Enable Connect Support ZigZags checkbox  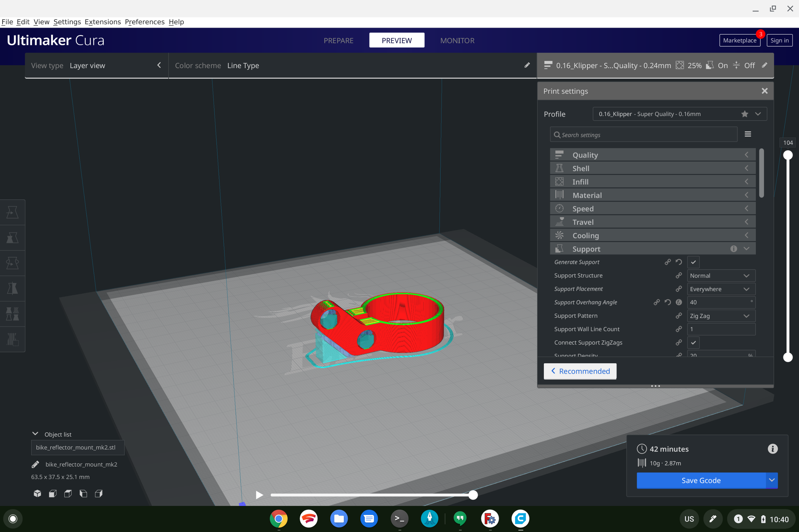693,343
